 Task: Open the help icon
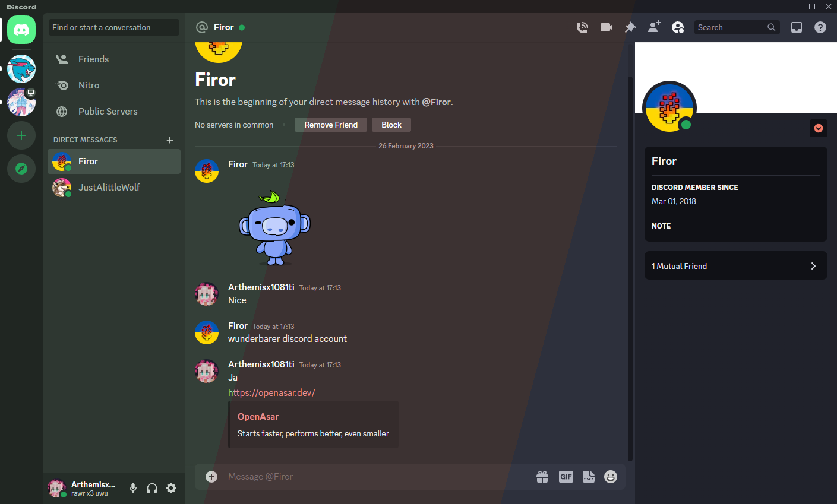820,27
